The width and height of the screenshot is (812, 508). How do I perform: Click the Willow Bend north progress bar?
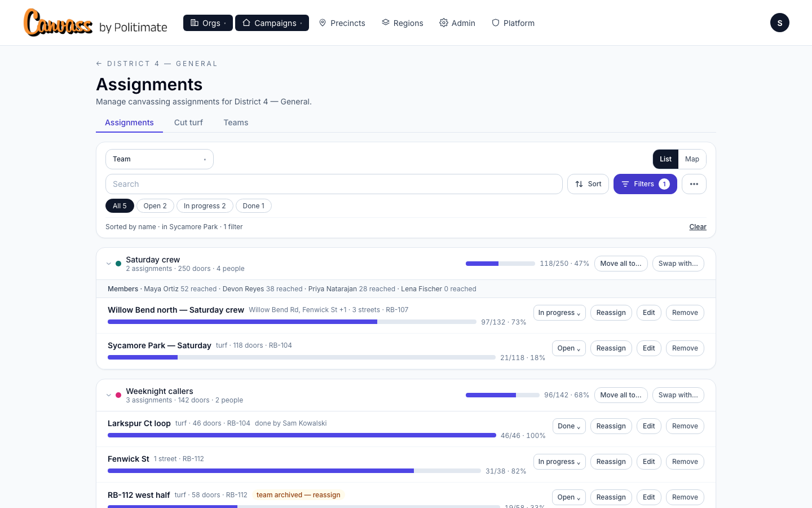click(292, 322)
